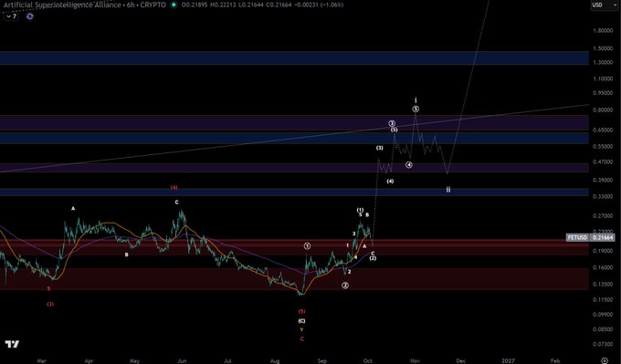
Task: Click the Feb label on the time axis
Action: click(555, 360)
